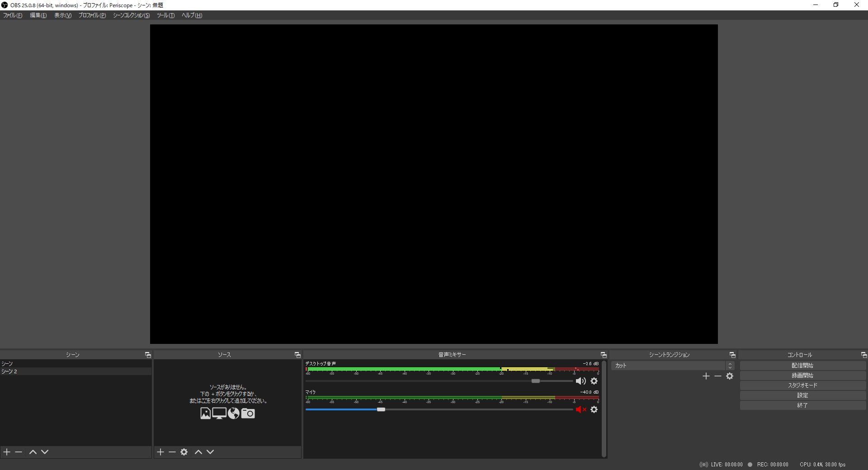
Task: Open マイク settings gear
Action: coord(594,409)
